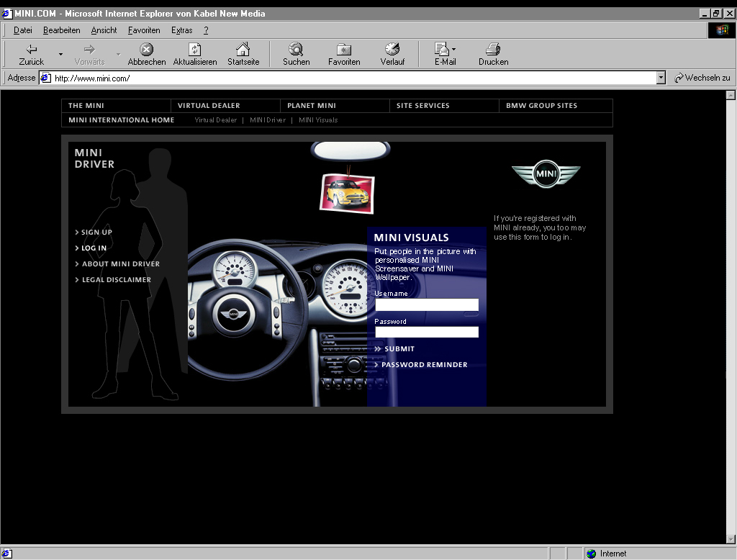
Task: Open the Zurück history dropdown arrow
Action: click(x=60, y=55)
